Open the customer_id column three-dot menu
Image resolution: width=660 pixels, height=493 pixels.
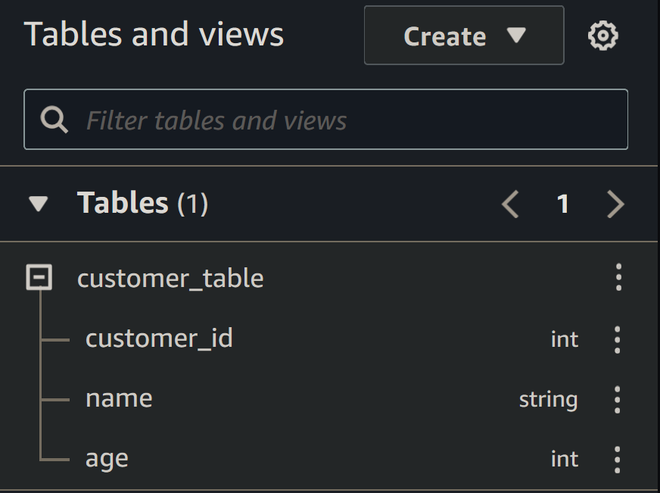(x=618, y=339)
